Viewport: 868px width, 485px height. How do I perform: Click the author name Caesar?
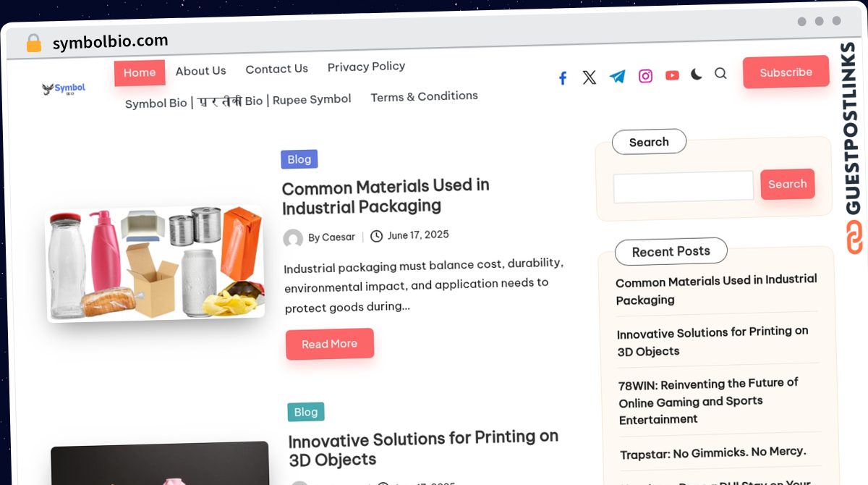(339, 237)
